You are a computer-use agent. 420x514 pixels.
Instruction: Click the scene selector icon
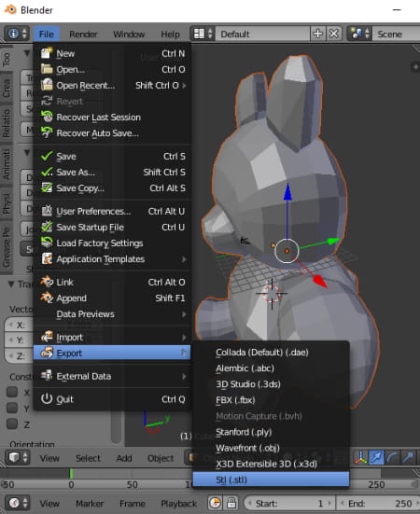(x=359, y=34)
